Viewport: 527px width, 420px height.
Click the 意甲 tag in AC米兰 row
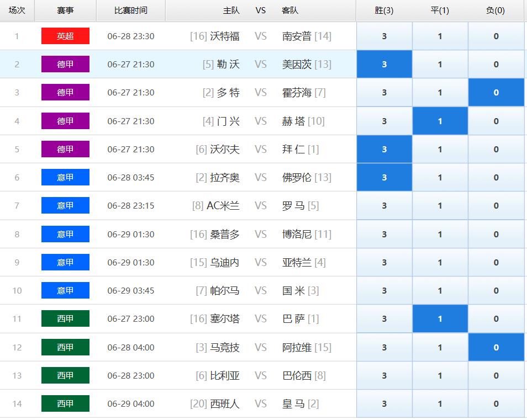(65, 205)
